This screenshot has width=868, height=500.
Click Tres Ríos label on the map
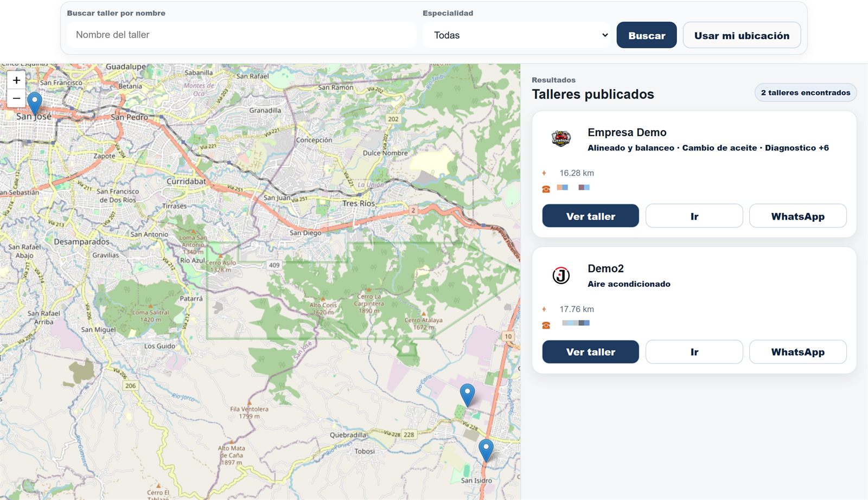click(359, 203)
